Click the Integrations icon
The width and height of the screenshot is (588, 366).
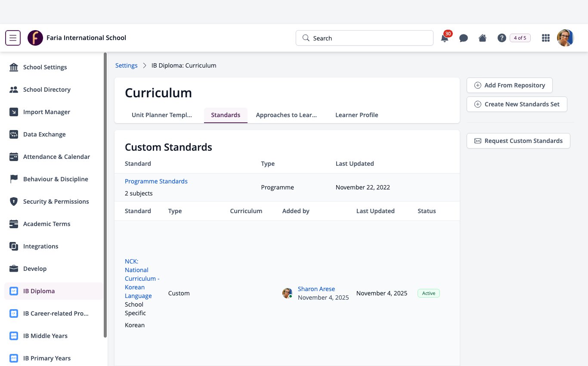pos(14,246)
